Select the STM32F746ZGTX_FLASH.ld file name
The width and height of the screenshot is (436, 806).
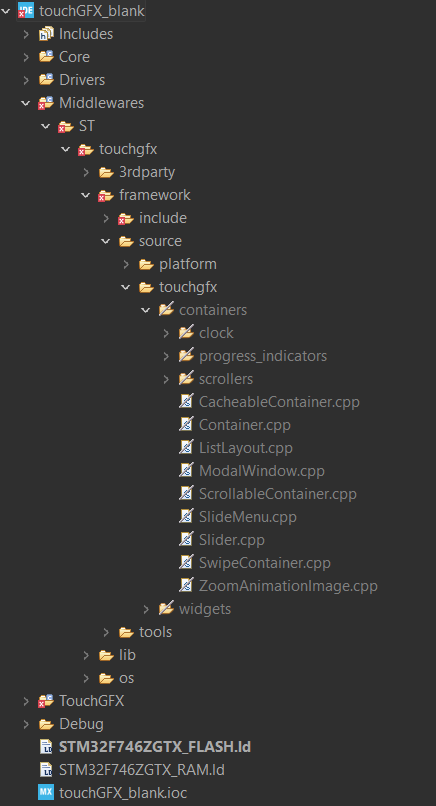click(155, 746)
